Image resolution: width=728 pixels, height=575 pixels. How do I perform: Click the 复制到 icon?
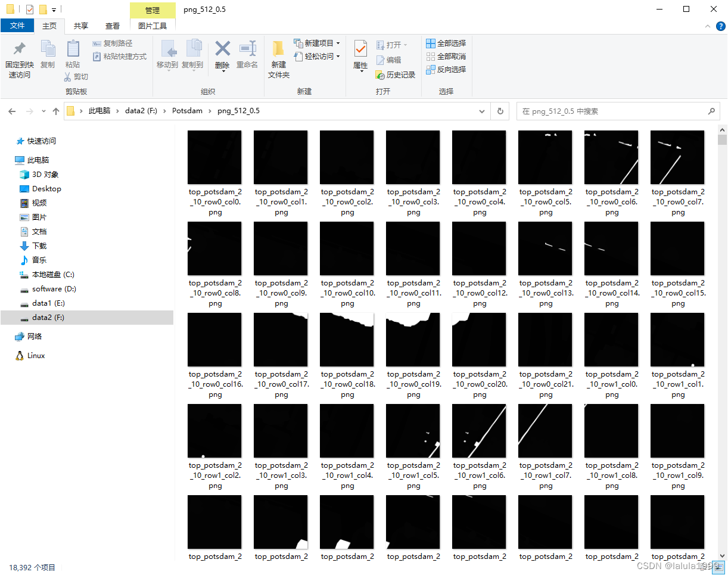point(193,48)
